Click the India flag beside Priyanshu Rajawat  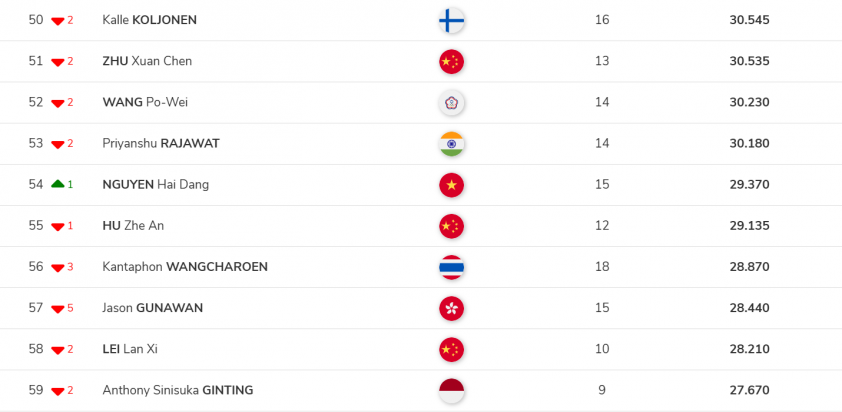[452, 143]
